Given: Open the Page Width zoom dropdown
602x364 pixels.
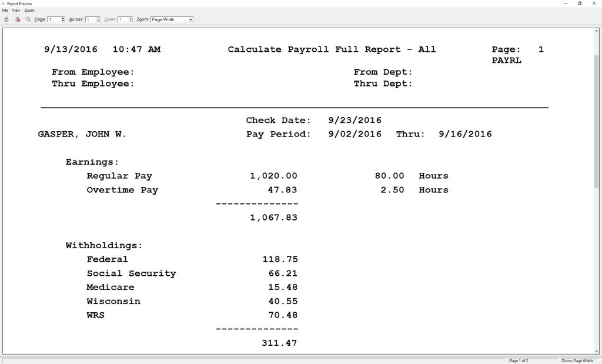Looking at the screenshot, I should [192, 19].
